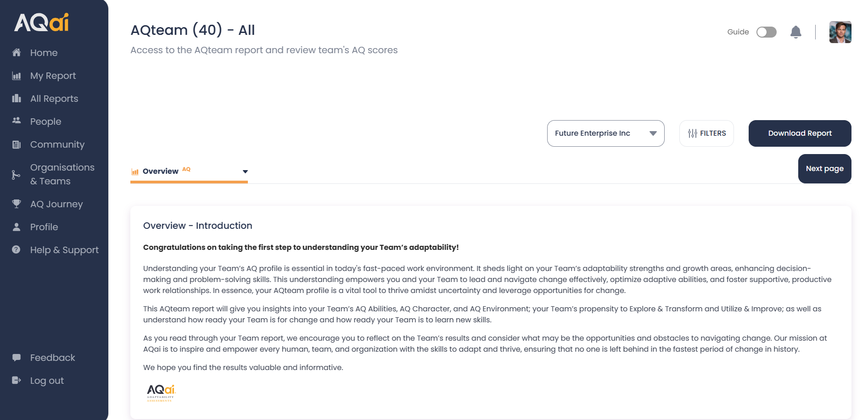Expand the Overview section dropdown arrow
This screenshot has width=868, height=420.
(x=245, y=171)
